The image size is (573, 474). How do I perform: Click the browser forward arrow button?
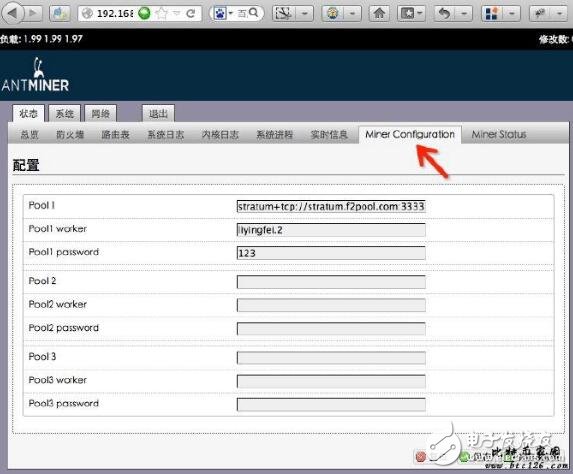click(33, 14)
